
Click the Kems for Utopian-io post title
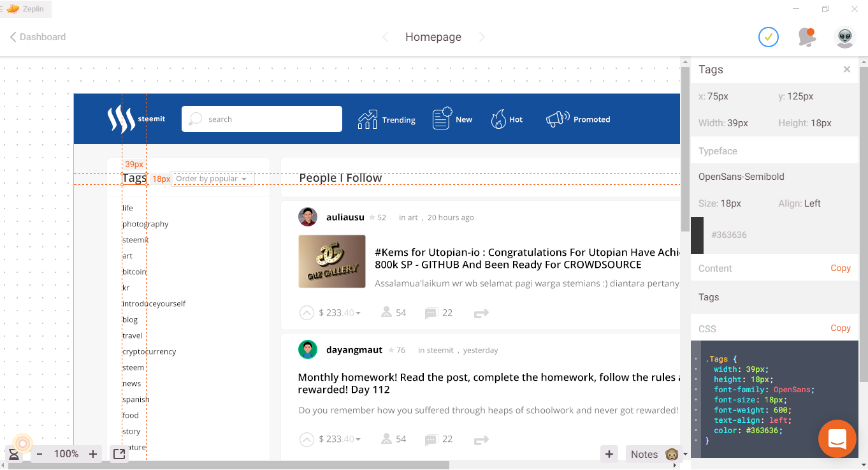(x=527, y=258)
